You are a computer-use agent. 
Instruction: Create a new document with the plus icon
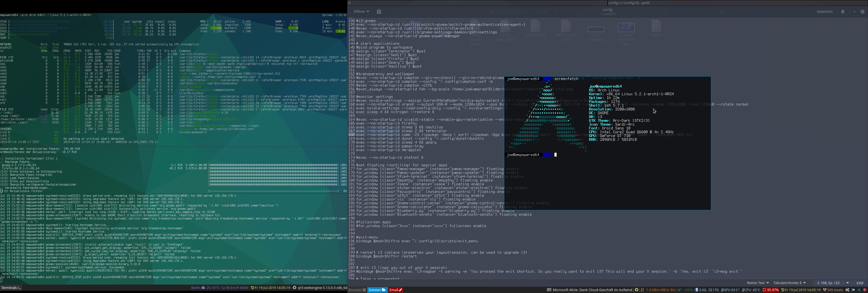379,11
